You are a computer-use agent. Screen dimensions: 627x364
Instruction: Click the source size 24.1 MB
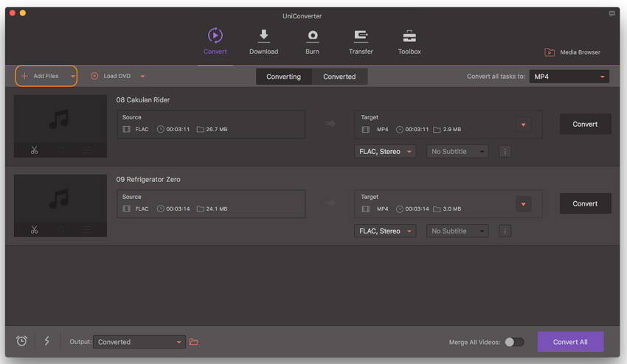click(216, 209)
